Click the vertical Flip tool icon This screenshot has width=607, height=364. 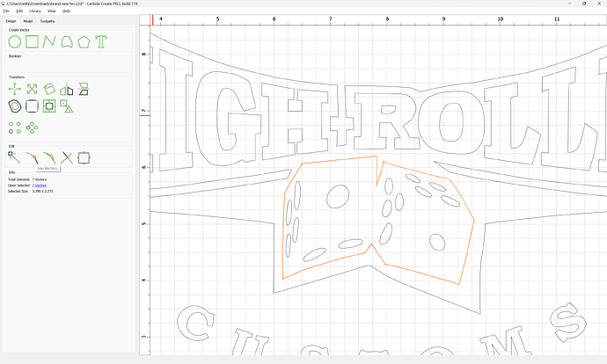84,89
